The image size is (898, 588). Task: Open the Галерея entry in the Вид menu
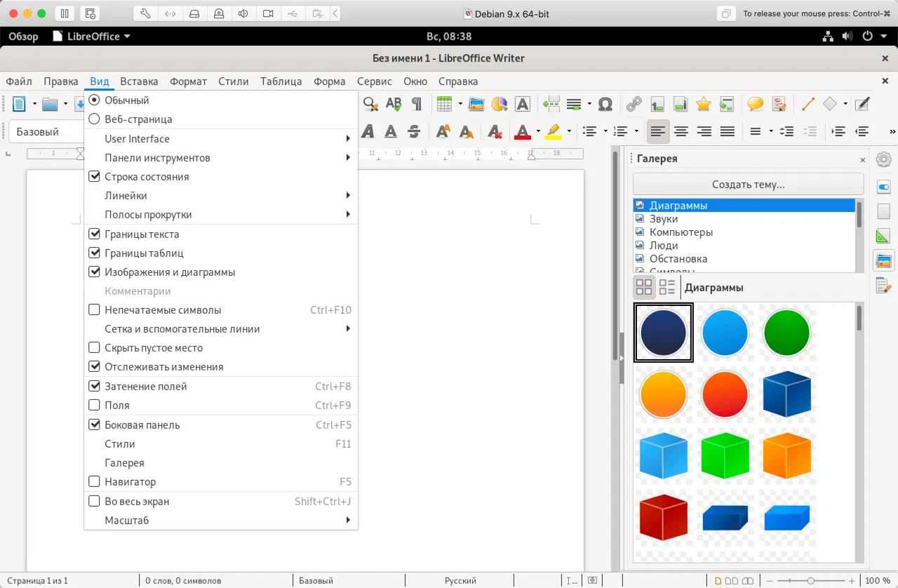(x=221, y=463)
